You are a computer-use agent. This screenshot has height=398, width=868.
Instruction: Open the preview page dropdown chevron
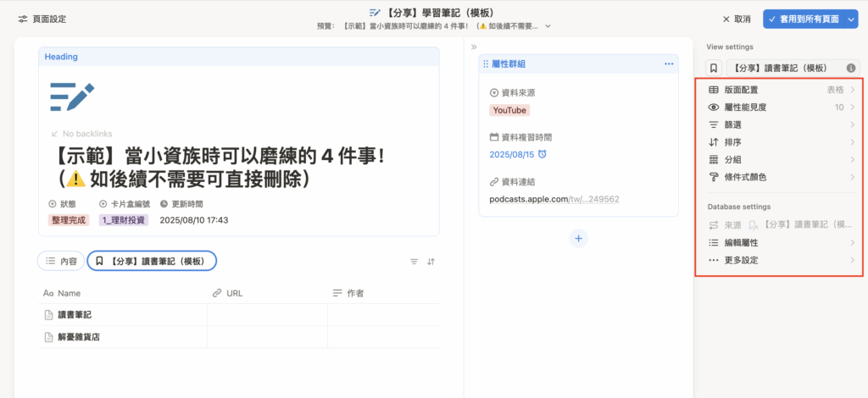pos(548,26)
